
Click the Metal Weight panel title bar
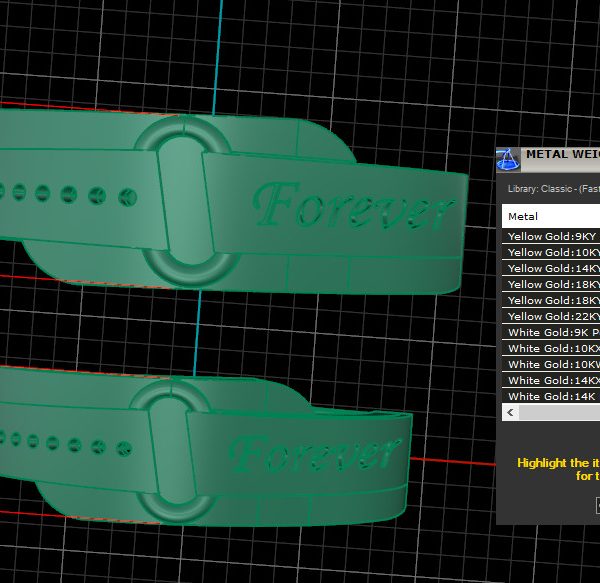tap(560, 155)
